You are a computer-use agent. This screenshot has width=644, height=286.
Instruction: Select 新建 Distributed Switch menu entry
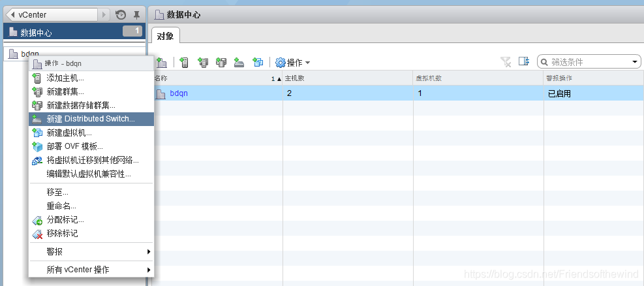point(91,119)
